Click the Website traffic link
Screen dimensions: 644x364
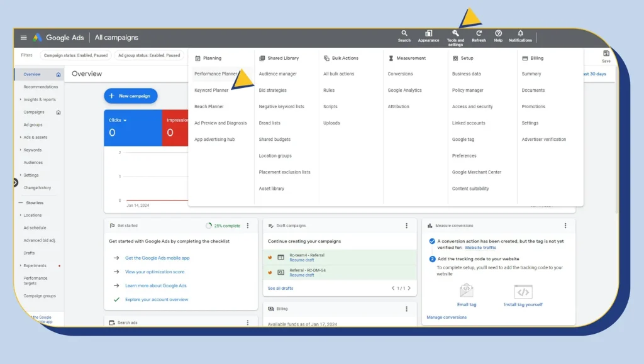[x=480, y=248]
